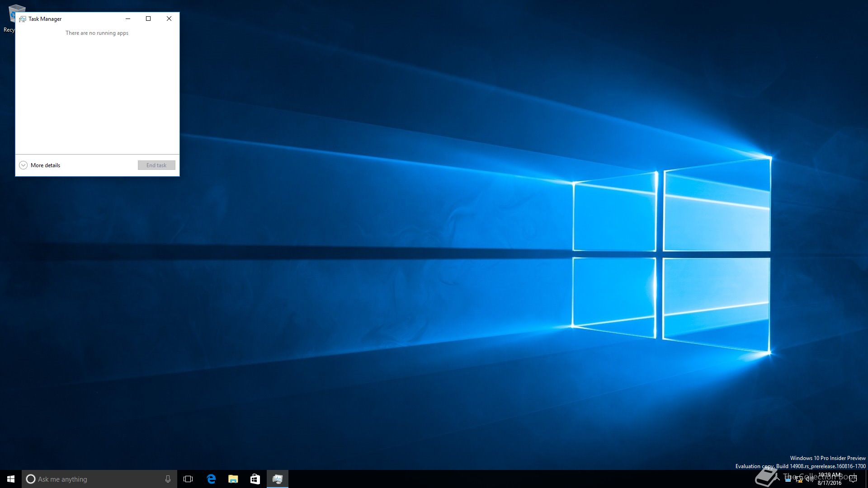Click the disabled End task button
The image size is (868, 488).
[x=156, y=165]
